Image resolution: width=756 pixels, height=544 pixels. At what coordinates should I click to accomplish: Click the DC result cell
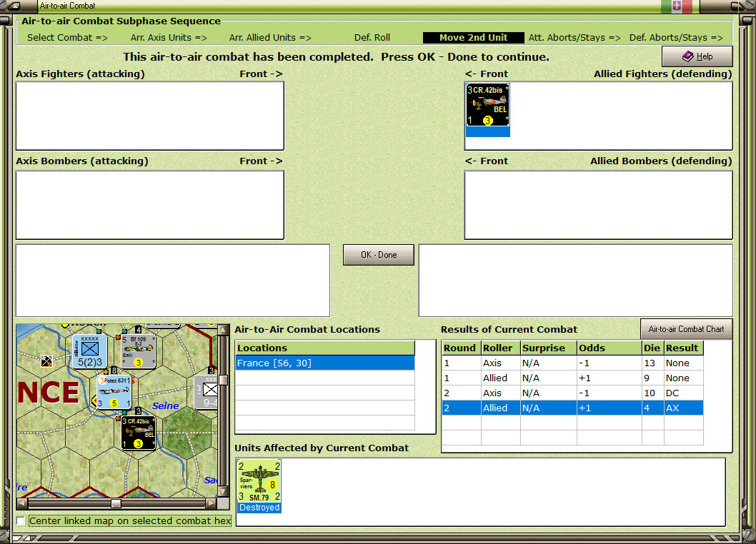click(x=683, y=393)
